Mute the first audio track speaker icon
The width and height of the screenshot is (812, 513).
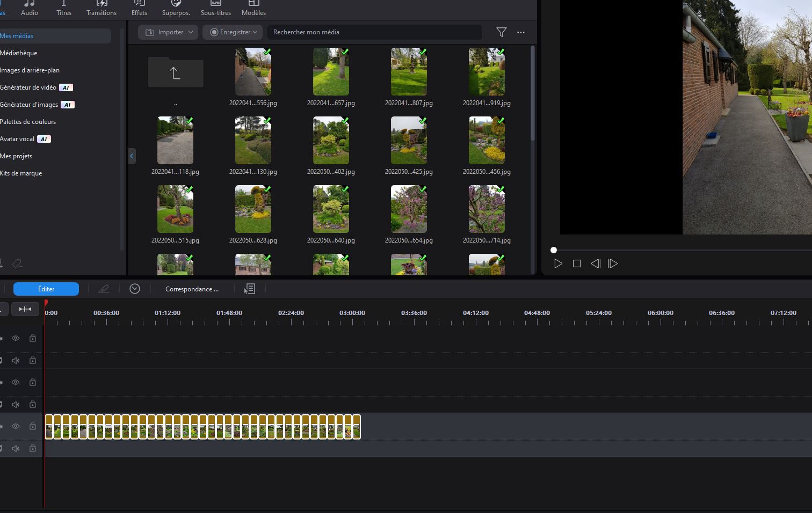[x=16, y=361]
